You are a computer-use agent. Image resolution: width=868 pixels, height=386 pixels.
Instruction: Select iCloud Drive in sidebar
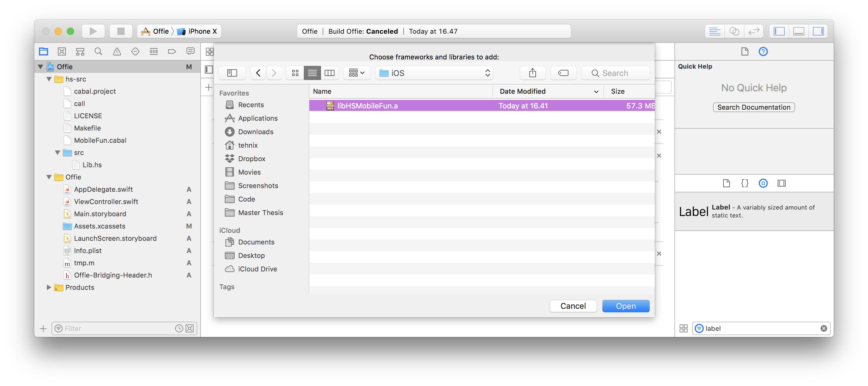click(x=257, y=269)
